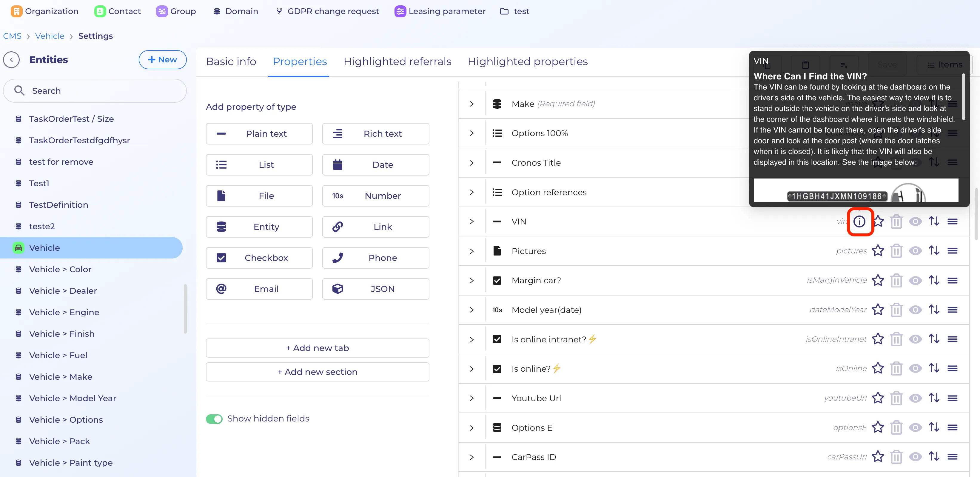This screenshot has width=980, height=477.
Task: Click sort arrows on Model year(date) row
Action: point(934,310)
